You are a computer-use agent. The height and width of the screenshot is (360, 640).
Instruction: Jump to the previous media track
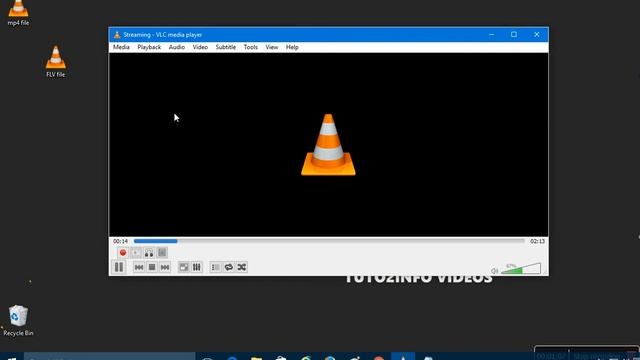click(x=139, y=267)
